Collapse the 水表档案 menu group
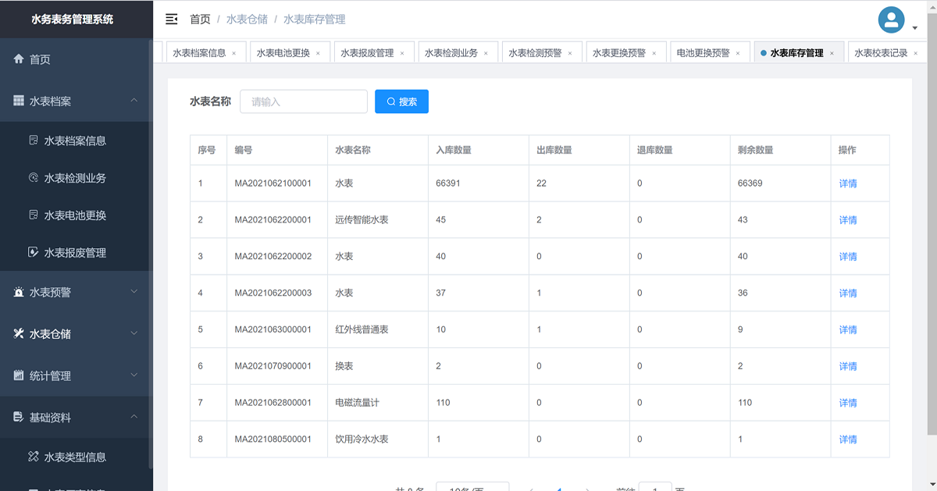 [134, 101]
